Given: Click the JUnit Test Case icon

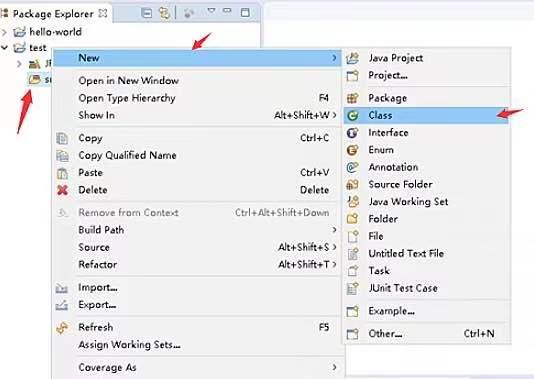Looking at the screenshot, I should click(x=352, y=288).
